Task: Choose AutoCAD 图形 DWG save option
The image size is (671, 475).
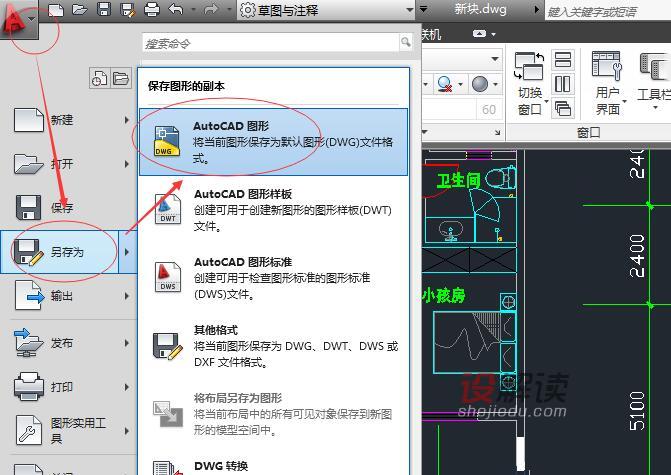Action: [273, 142]
